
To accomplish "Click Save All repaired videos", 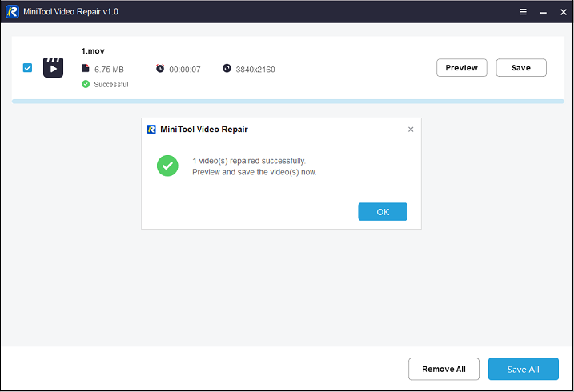I will (523, 369).
